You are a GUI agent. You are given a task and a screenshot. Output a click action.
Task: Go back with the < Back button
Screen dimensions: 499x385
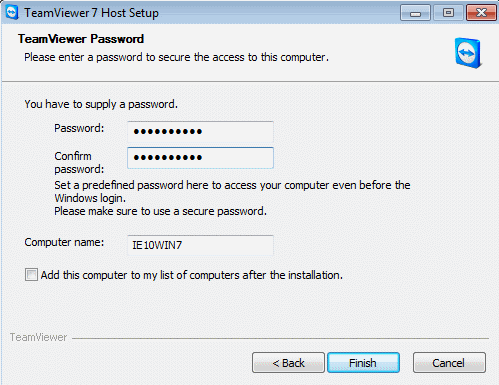coord(288,363)
